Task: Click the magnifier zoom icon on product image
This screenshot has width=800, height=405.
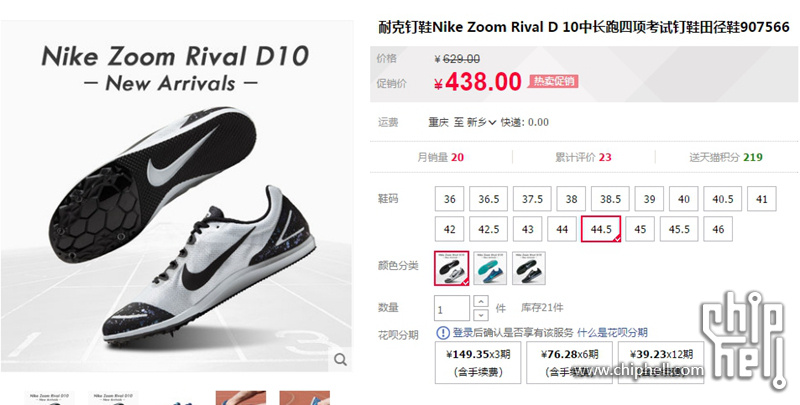Action: (x=340, y=360)
